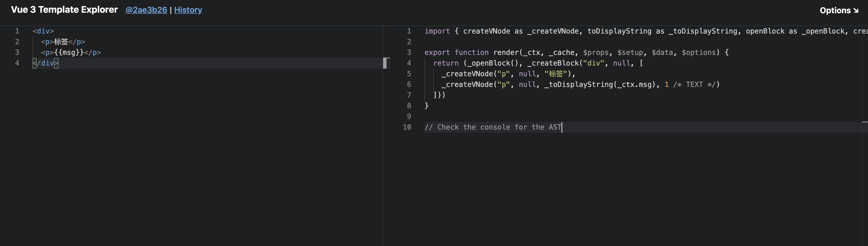Click the <p>{{msg}}</p> template line
Viewport: 868px width, 246px height.
tap(71, 53)
